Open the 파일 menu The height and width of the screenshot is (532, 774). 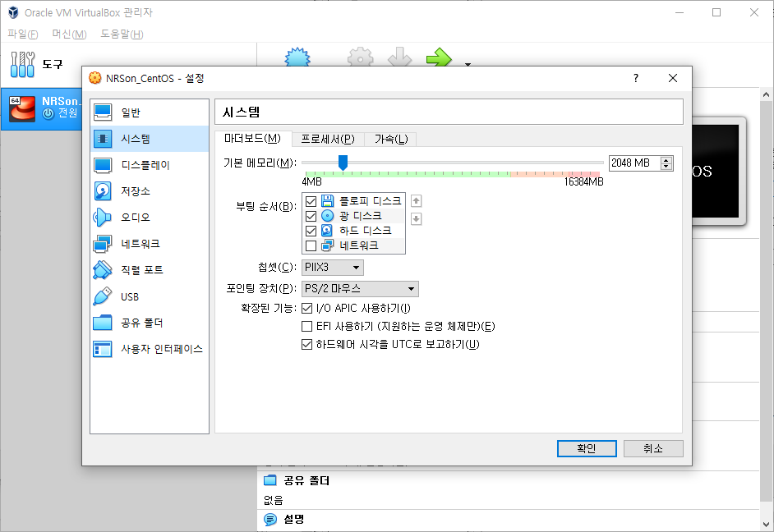[23, 34]
